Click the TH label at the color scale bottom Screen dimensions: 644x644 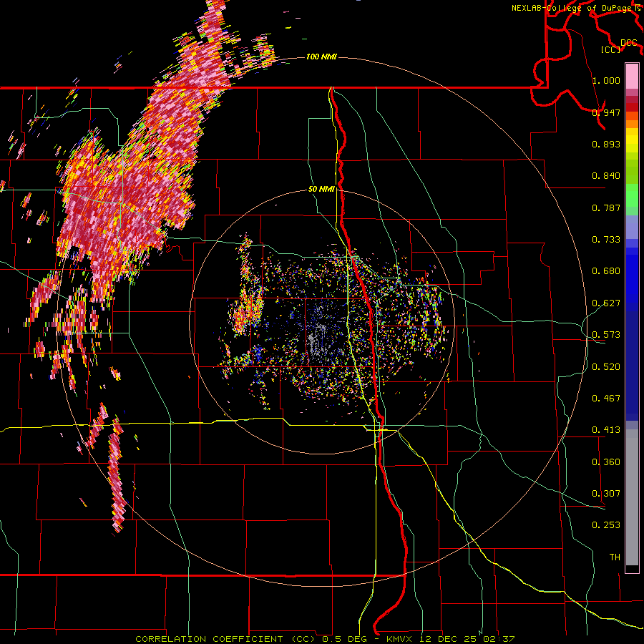coord(615,557)
